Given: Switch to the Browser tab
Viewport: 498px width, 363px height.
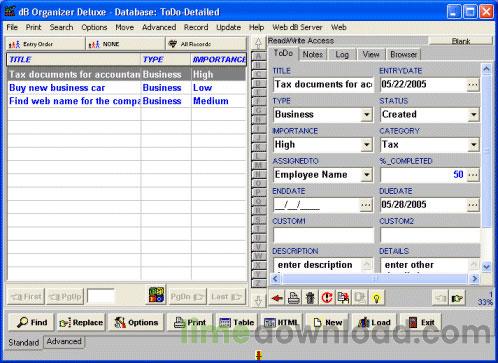Looking at the screenshot, I should [x=403, y=54].
